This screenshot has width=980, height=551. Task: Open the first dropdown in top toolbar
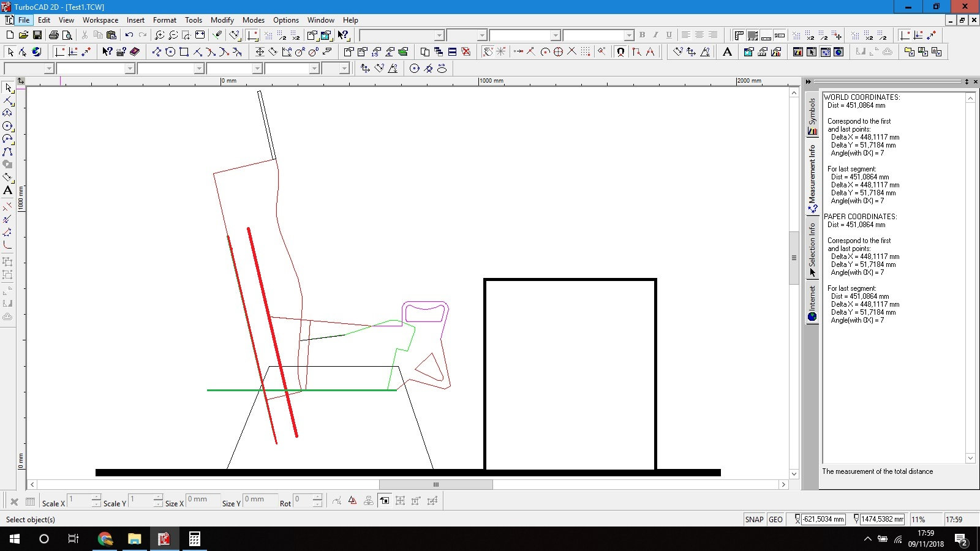point(439,36)
